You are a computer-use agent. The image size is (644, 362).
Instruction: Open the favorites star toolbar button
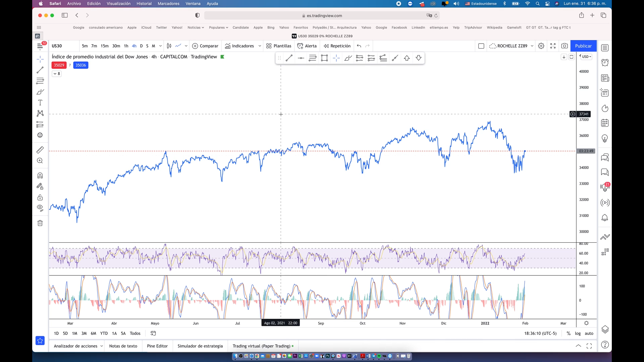(40, 341)
